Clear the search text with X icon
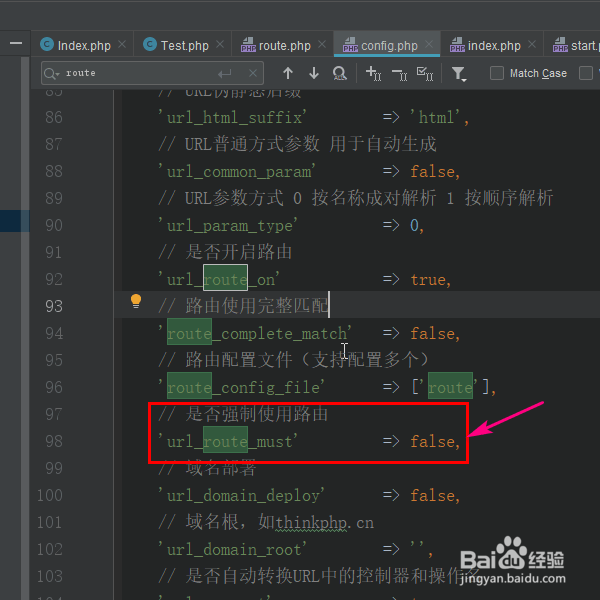Viewport: 600px width, 600px height. [253, 73]
